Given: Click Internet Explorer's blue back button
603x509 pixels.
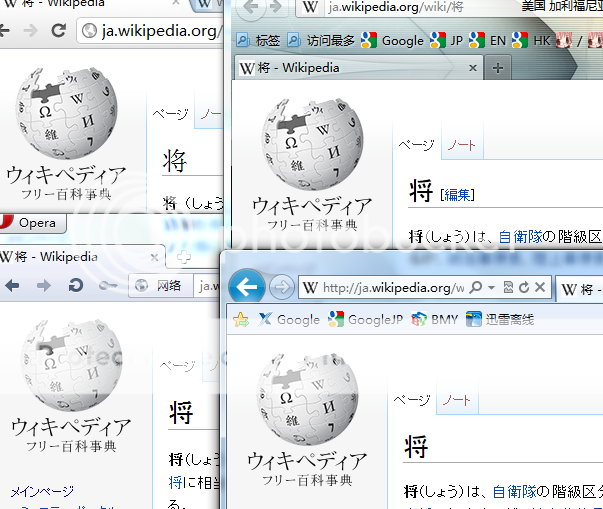Looking at the screenshot, I should pos(247,286).
